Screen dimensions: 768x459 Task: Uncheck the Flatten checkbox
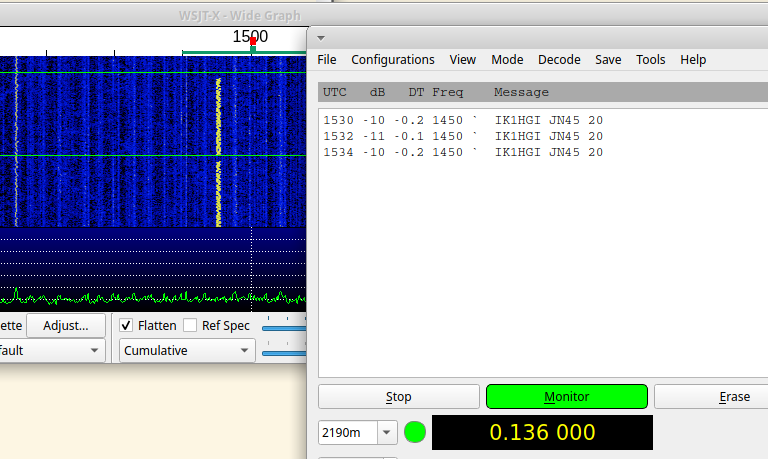126,325
